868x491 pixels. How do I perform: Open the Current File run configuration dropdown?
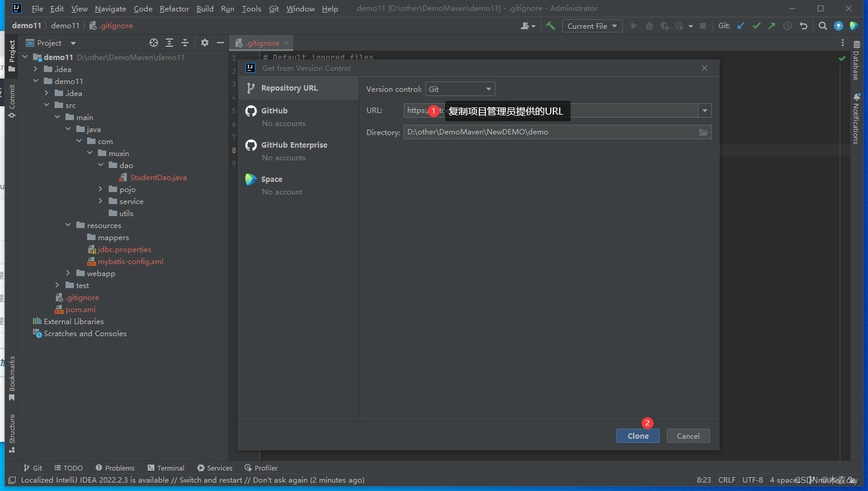click(x=592, y=26)
